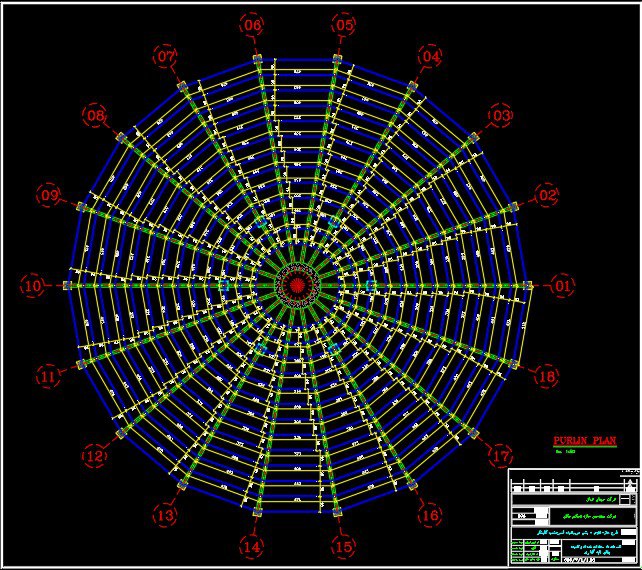The width and height of the screenshot is (642, 570).
Task: Click the axis bubble numbered 16
Action: tap(429, 516)
